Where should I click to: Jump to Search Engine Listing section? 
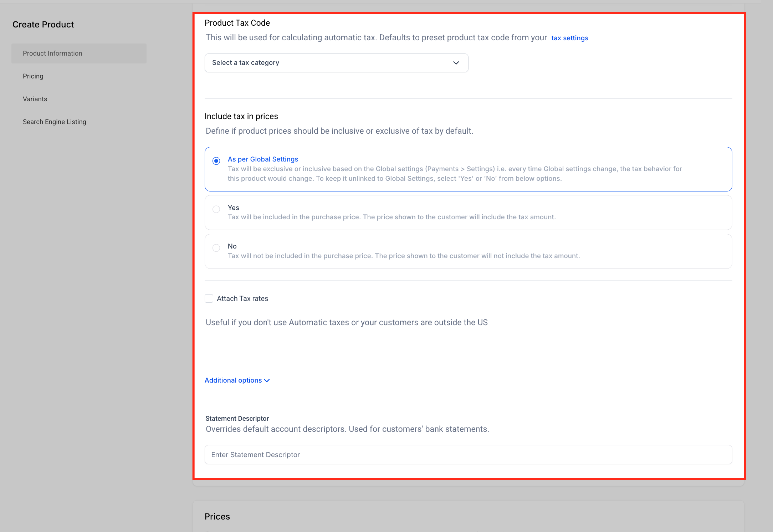55,122
